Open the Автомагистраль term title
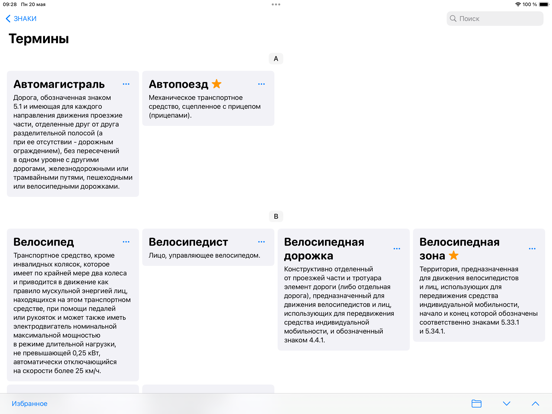552x414 pixels. pos(59,84)
